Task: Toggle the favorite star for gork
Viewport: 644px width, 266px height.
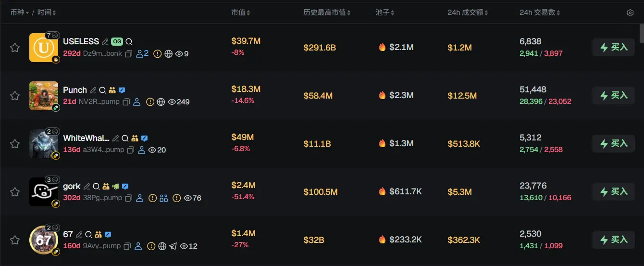Action: pos(15,192)
